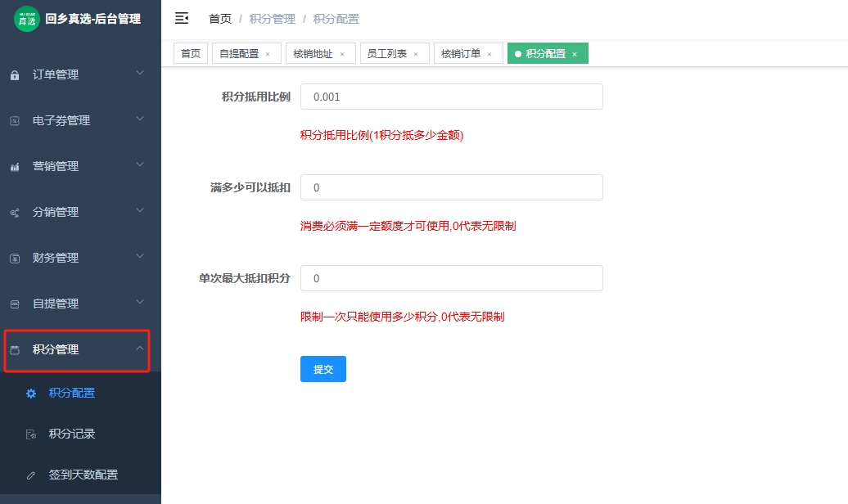Screen dimensions: 848x504
Task: Switch to the 自提配置 tab
Action: point(240,53)
